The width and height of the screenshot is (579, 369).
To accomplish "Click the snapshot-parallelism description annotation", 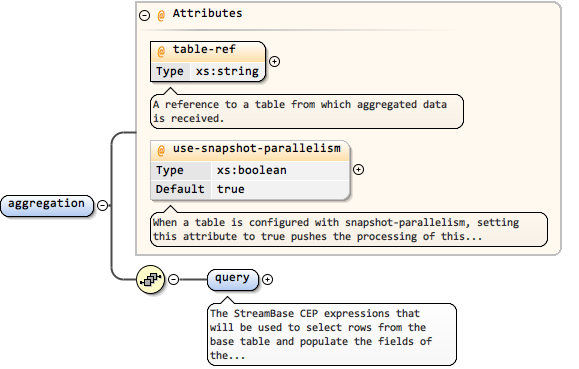I will click(x=349, y=229).
